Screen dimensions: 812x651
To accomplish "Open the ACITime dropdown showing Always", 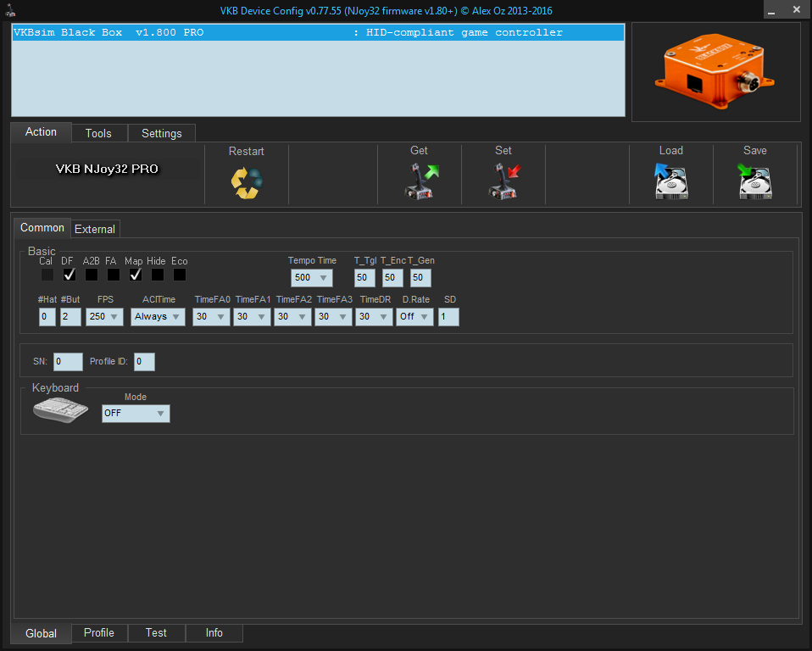I will pyautogui.click(x=158, y=316).
